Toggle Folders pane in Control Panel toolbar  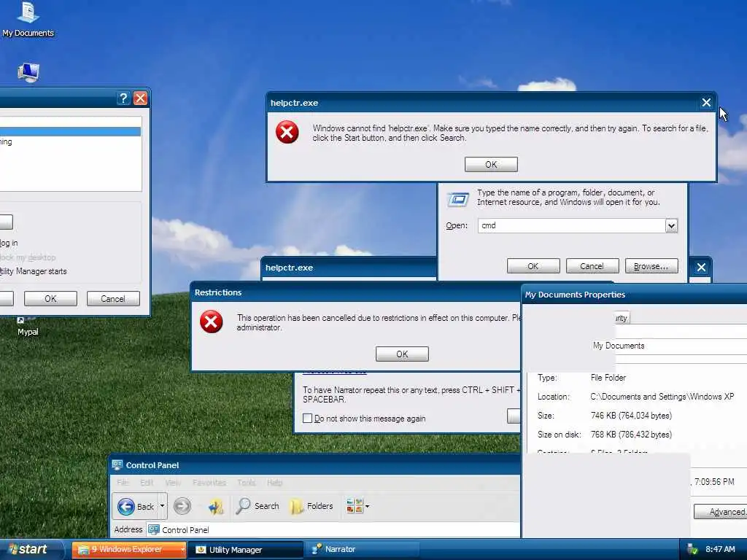(311, 506)
